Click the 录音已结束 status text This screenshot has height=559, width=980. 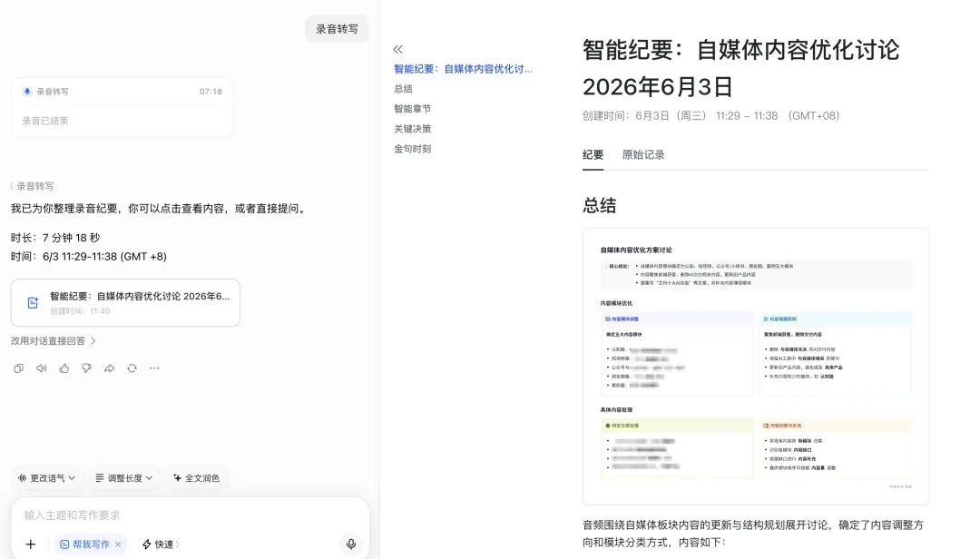(45, 121)
